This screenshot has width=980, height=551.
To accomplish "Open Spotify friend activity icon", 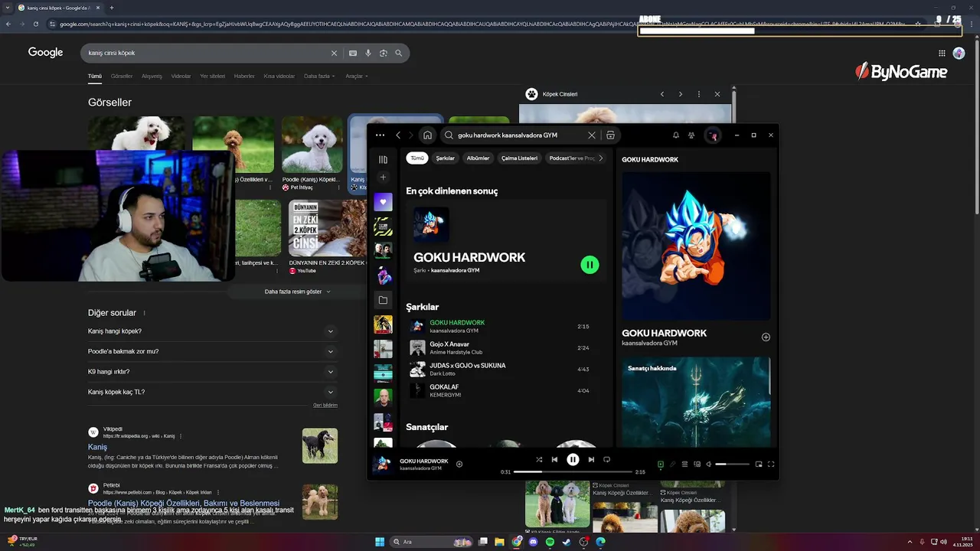I will (691, 135).
